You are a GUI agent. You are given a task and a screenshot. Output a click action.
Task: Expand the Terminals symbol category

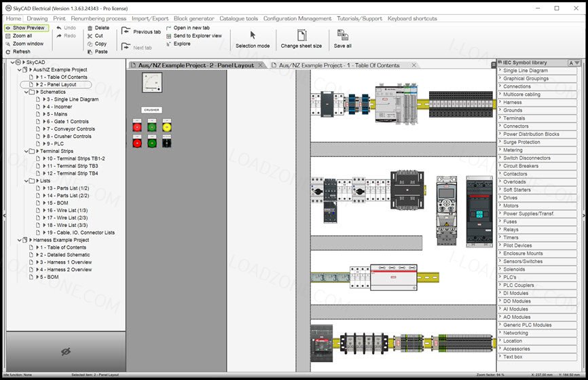[x=537, y=118]
